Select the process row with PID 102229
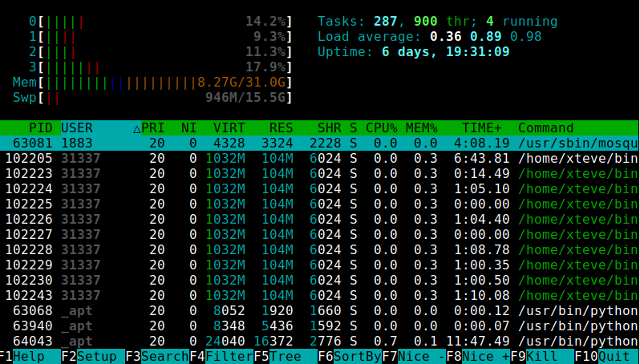This screenshot has height=364, width=640. pos(320,265)
